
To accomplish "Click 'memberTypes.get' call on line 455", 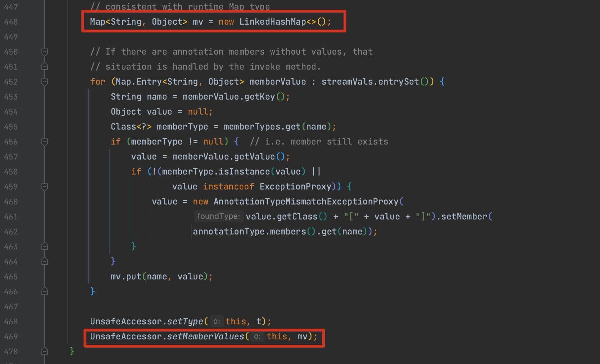I will point(262,127).
